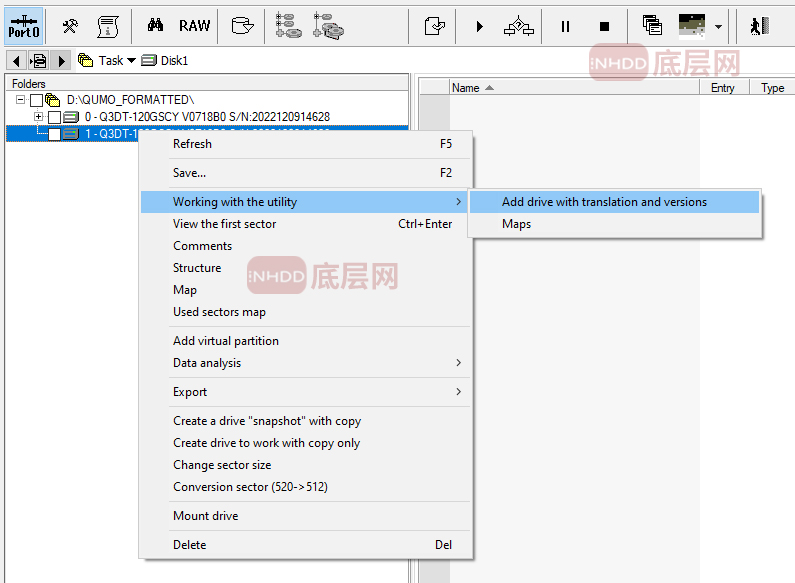Screen dimensions: 795x583
Task: Open the Task dropdown in the path bar
Action: (118, 61)
